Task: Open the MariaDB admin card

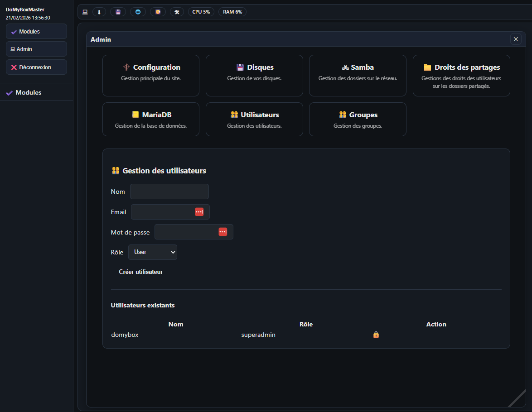Action: tap(151, 120)
